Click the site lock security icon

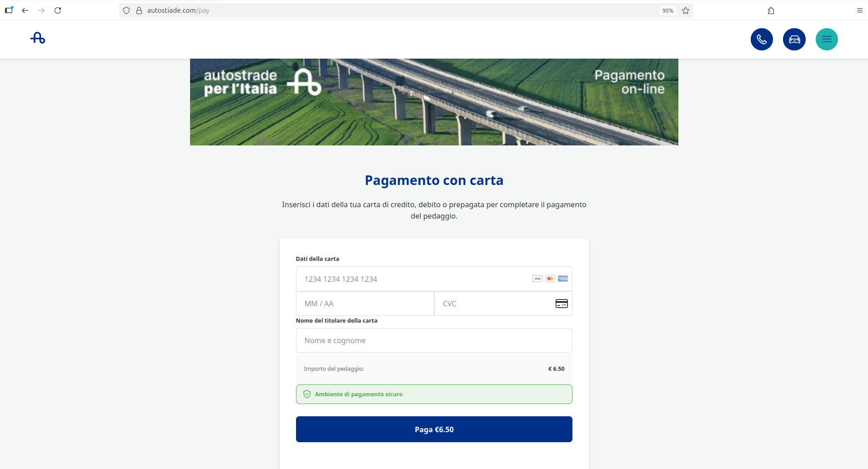139,10
